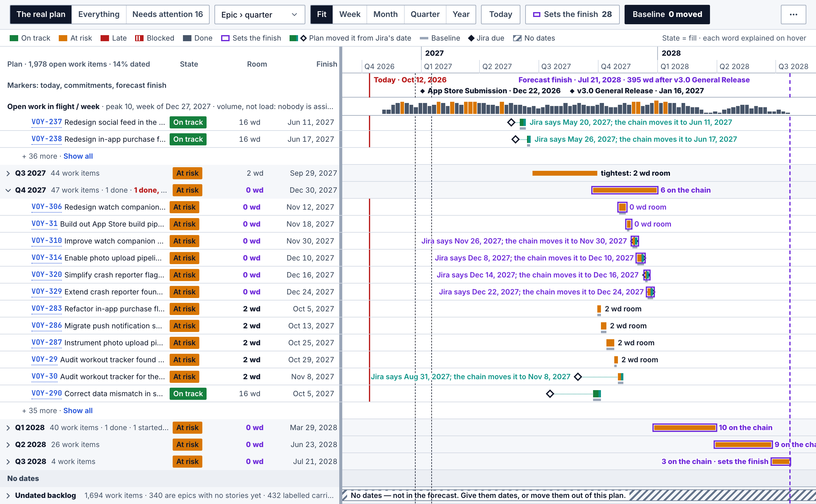Collapse the Q4 2027 group
This screenshot has width=816, height=504.
8,190
